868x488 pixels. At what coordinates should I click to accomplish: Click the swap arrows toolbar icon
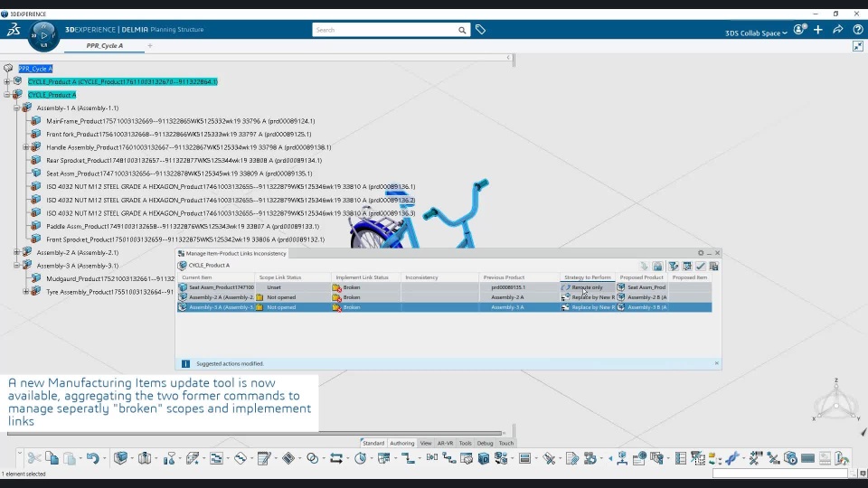tap(336, 458)
